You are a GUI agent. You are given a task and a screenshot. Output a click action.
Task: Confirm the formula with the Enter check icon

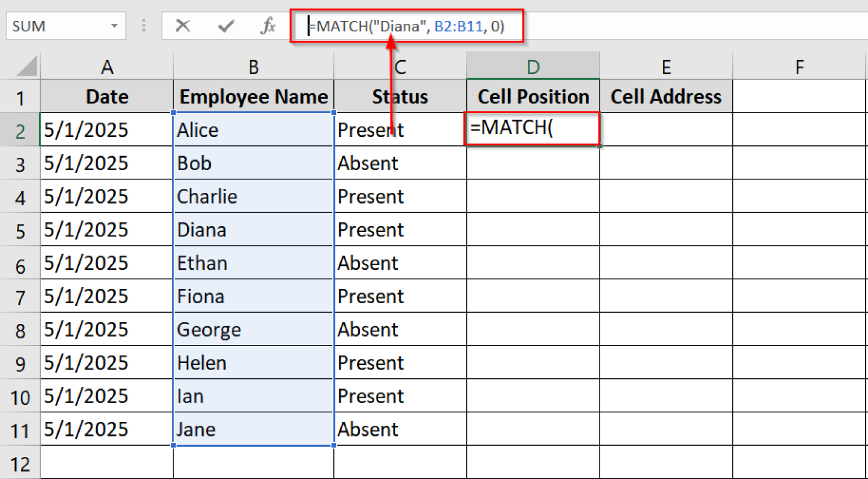(x=224, y=25)
